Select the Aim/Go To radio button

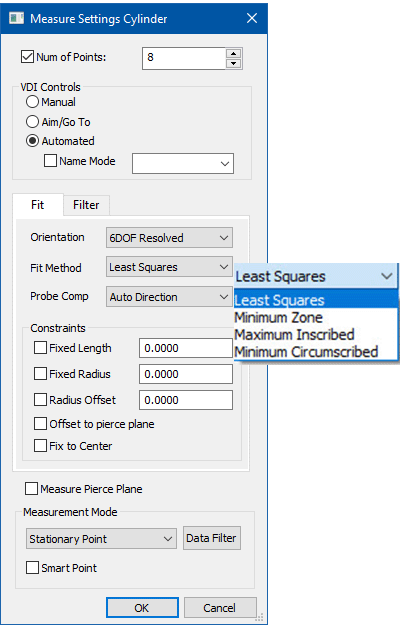pos(32,121)
